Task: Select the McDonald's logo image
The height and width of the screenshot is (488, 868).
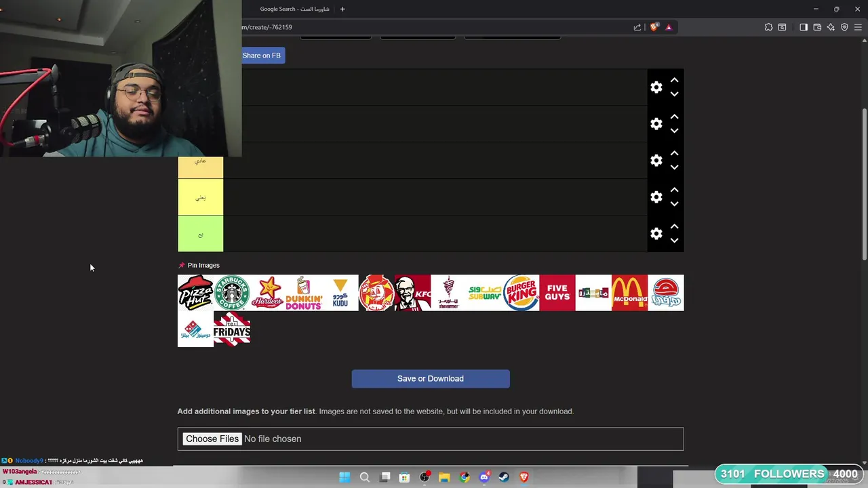Action: click(629, 293)
